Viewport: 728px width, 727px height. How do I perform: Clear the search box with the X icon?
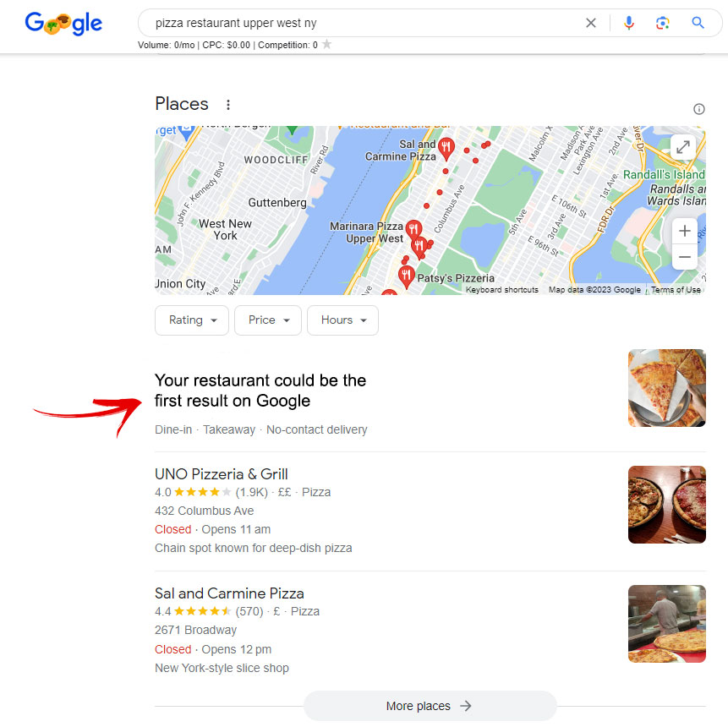click(x=590, y=23)
